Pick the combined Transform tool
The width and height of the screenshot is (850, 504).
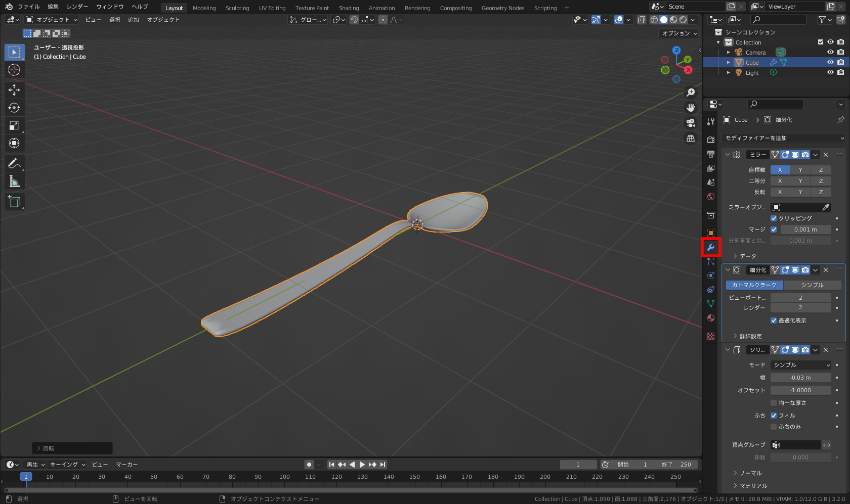coord(14,143)
